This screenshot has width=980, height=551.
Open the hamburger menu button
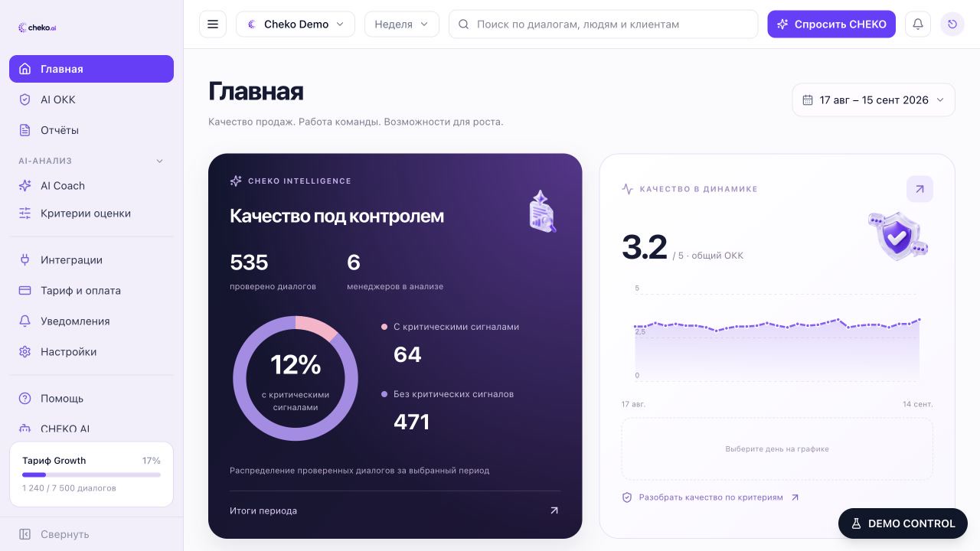213,24
